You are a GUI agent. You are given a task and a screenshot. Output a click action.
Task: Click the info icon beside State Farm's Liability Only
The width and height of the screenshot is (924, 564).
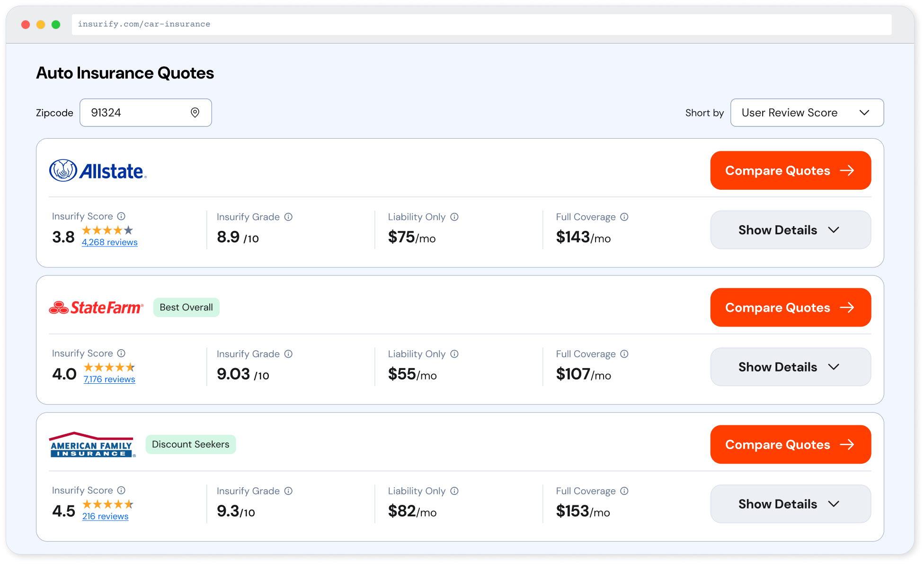click(454, 354)
